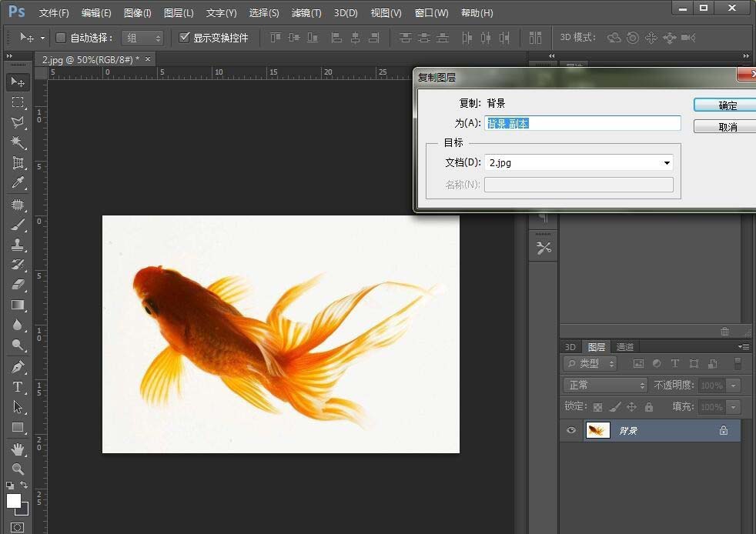Viewport: 756px width, 534px height.
Task: Switch to the 通道 channels tab
Action: [625, 346]
